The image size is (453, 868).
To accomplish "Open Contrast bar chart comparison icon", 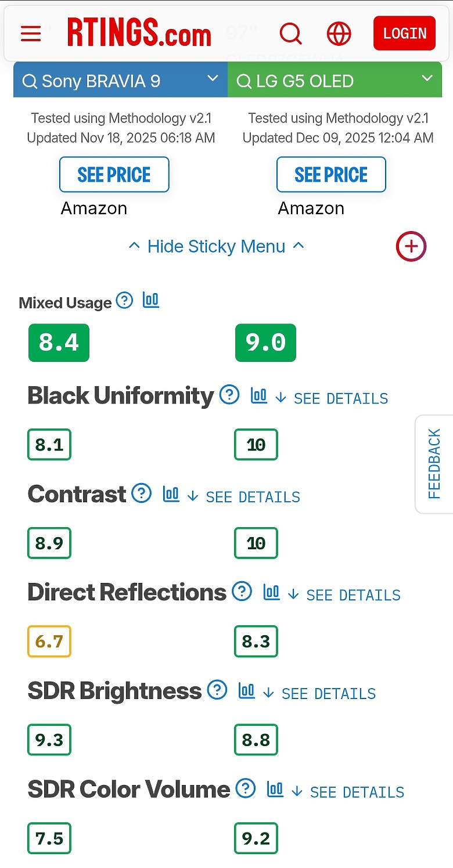I will pos(171,494).
